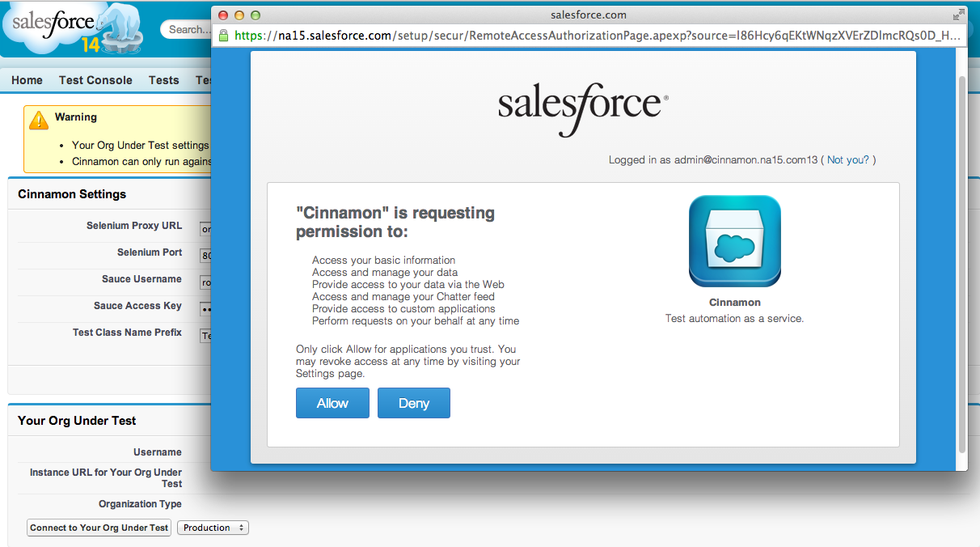Click the Sauce Username field
This screenshot has height=547, width=980.
pyautogui.click(x=205, y=282)
